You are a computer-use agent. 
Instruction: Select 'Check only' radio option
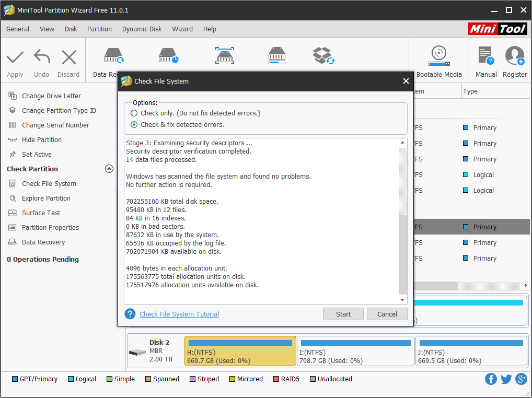pos(134,113)
